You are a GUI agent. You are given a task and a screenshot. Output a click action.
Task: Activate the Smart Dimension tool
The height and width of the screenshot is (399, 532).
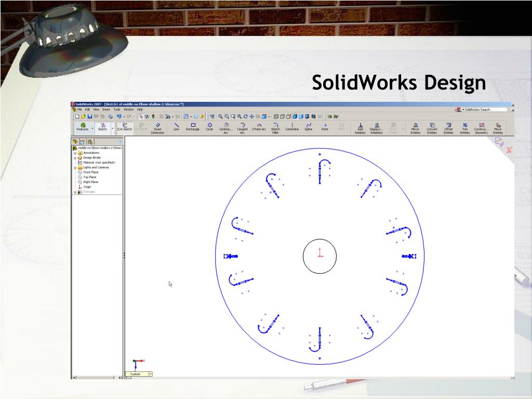point(157,128)
